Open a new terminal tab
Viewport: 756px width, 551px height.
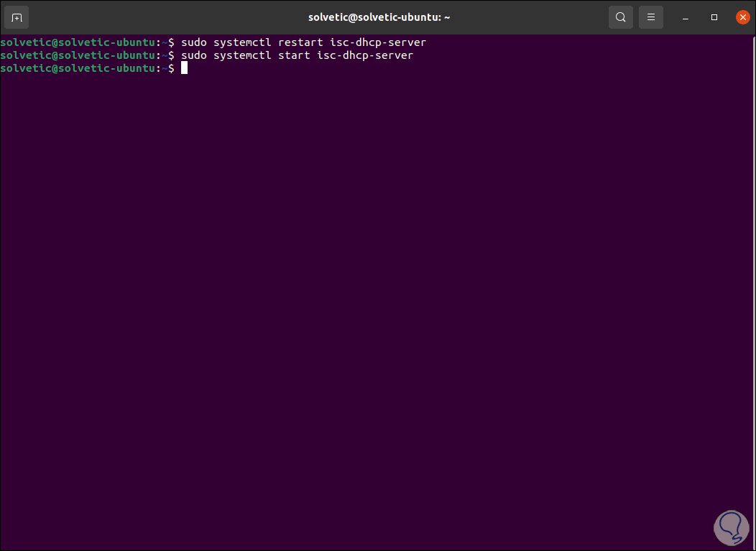[17, 18]
